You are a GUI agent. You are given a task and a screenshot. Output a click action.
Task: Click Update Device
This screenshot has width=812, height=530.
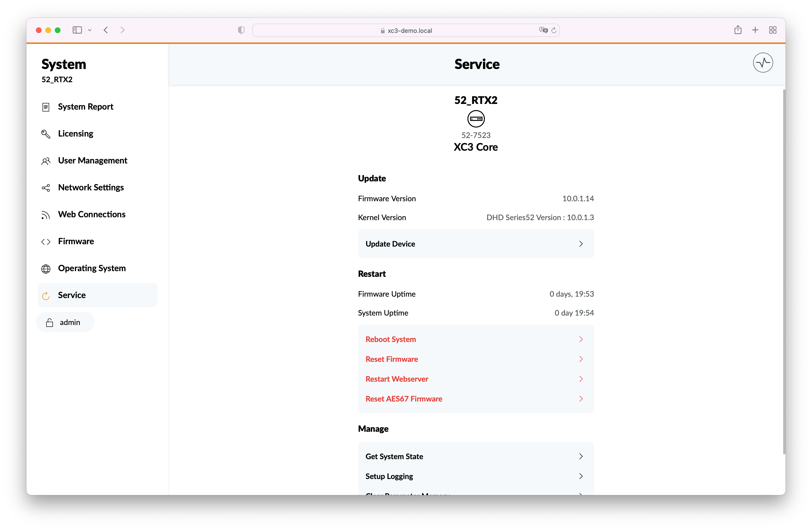[476, 244]
